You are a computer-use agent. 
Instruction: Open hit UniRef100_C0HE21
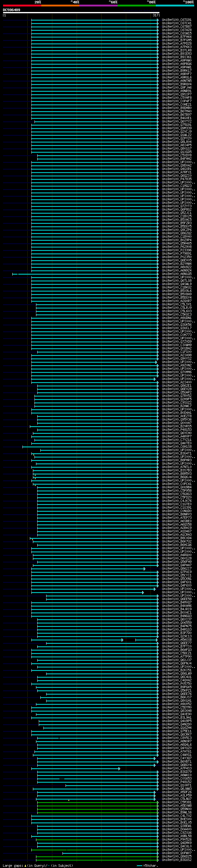coord(176,104)
